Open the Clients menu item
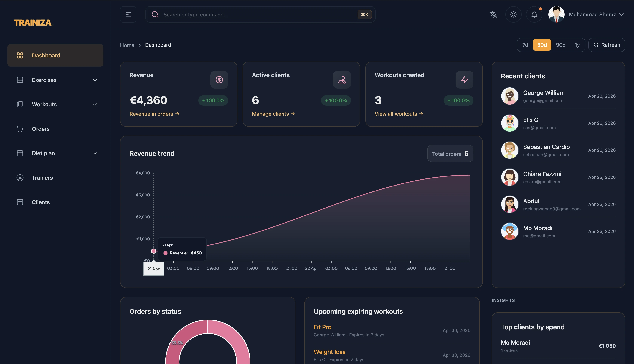This screenshot has height=364, width=634. tap(55, 202)
